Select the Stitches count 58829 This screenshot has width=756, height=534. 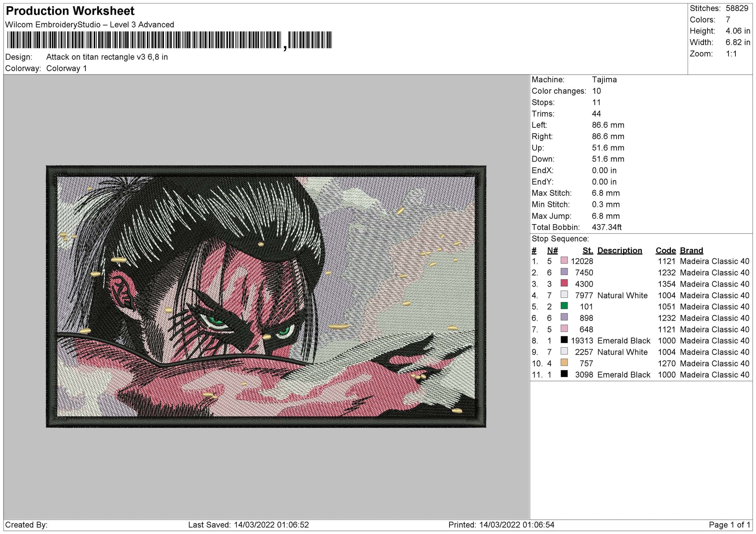[737, 8]
